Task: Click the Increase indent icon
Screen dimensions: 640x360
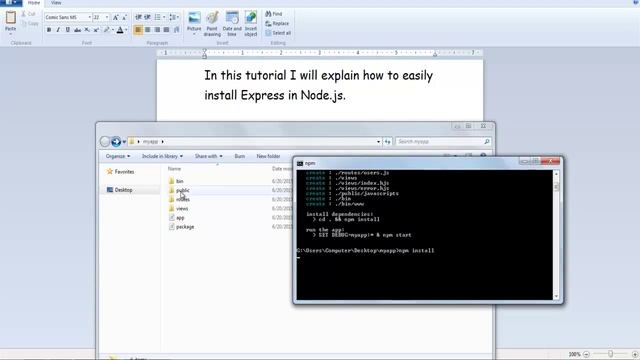Action: click(x=147, y=17)
